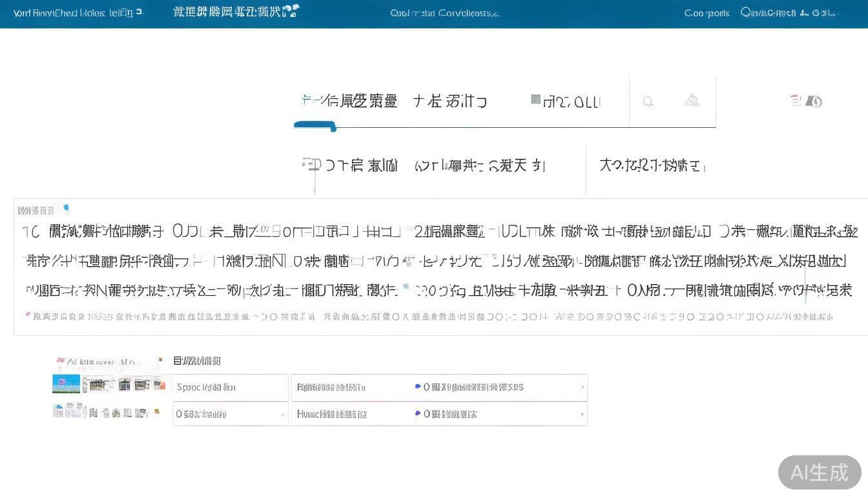868x496 pixels.
Task: Click the magnifier icon in the blue top navbar
Action: point(744,12)
